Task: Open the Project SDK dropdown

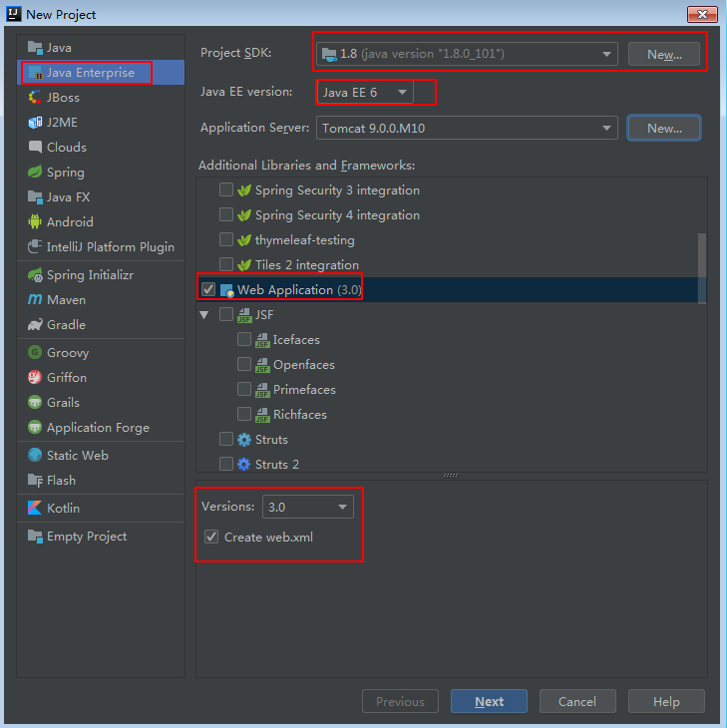Action: click(x=467, y=54)
